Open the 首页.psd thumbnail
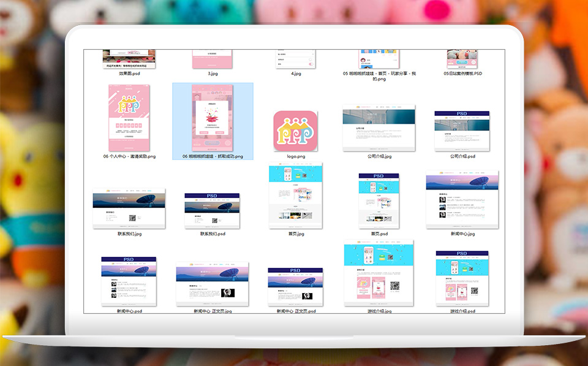This screenshot has height=366, width=588. [x=379, y=201]
